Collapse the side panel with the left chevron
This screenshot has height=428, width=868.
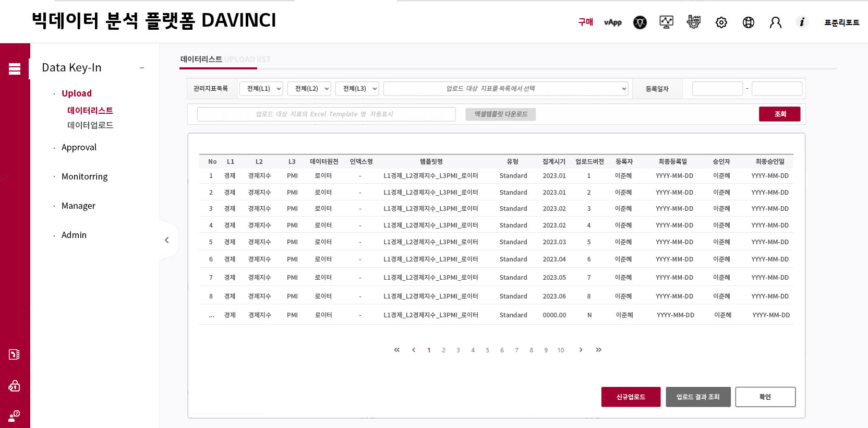[167, 240]
